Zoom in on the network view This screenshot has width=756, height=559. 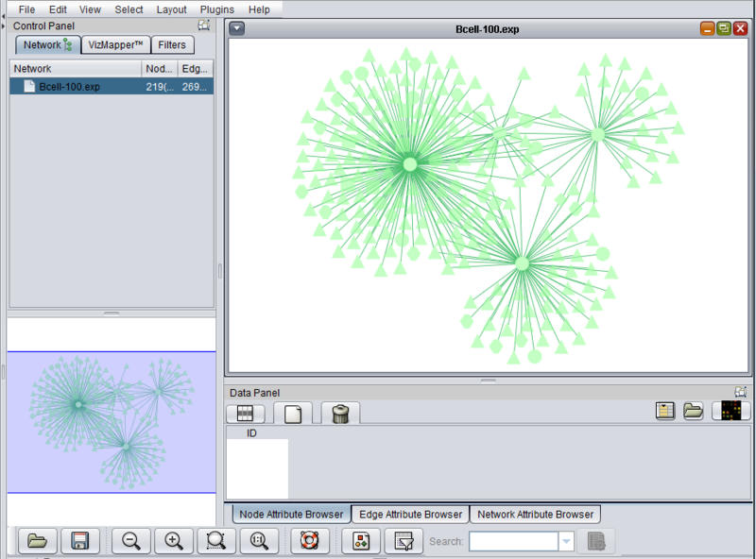coord(173,540)
